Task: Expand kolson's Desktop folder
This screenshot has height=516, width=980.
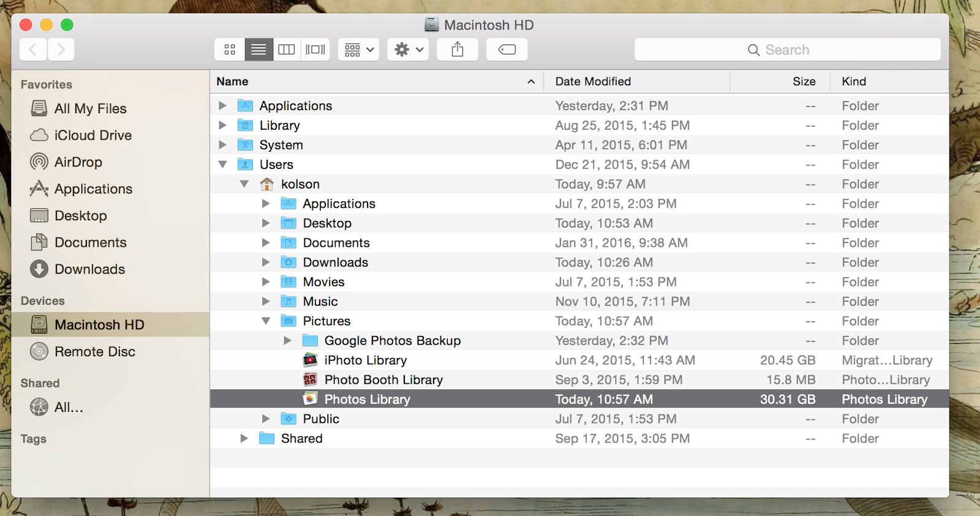Action: (x=266, y=223)
